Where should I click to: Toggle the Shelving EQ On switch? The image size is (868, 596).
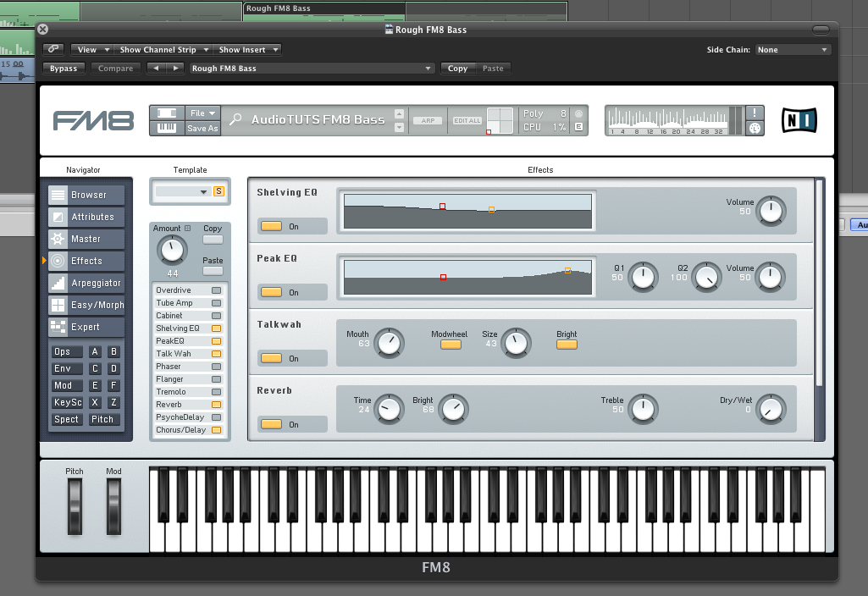271,226
